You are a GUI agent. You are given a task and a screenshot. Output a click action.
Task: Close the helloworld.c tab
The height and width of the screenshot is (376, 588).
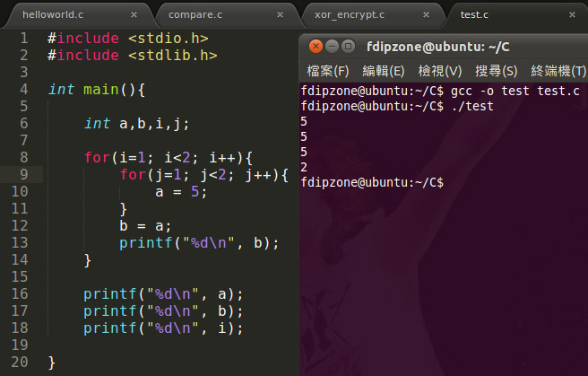click(134, 14)
